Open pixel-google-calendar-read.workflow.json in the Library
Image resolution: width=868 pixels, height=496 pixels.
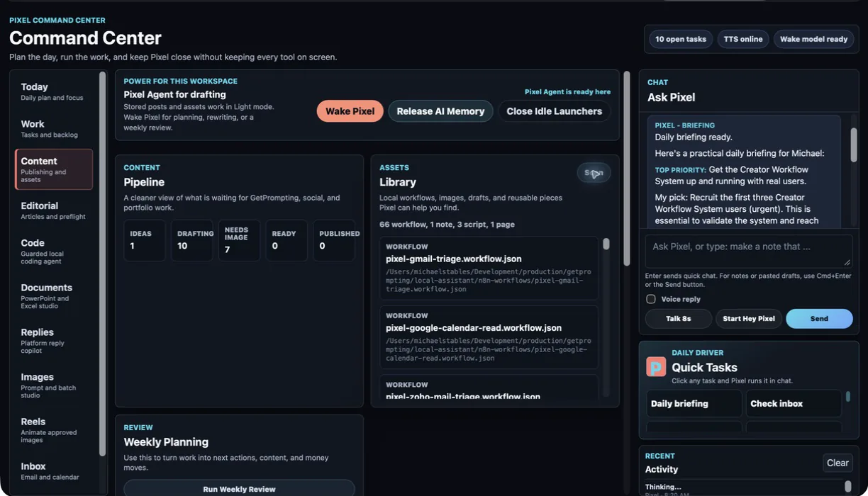pos(489,337)
